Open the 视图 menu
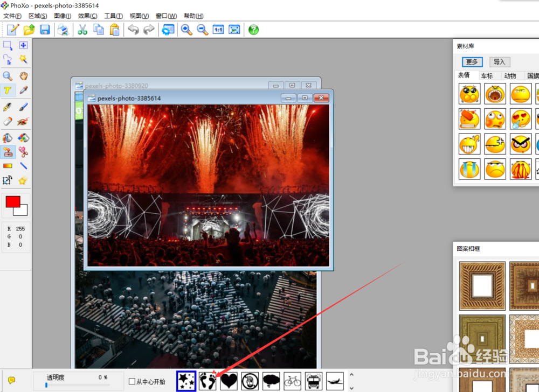Viewport: 539px width, 392px height. coord(139,16)
